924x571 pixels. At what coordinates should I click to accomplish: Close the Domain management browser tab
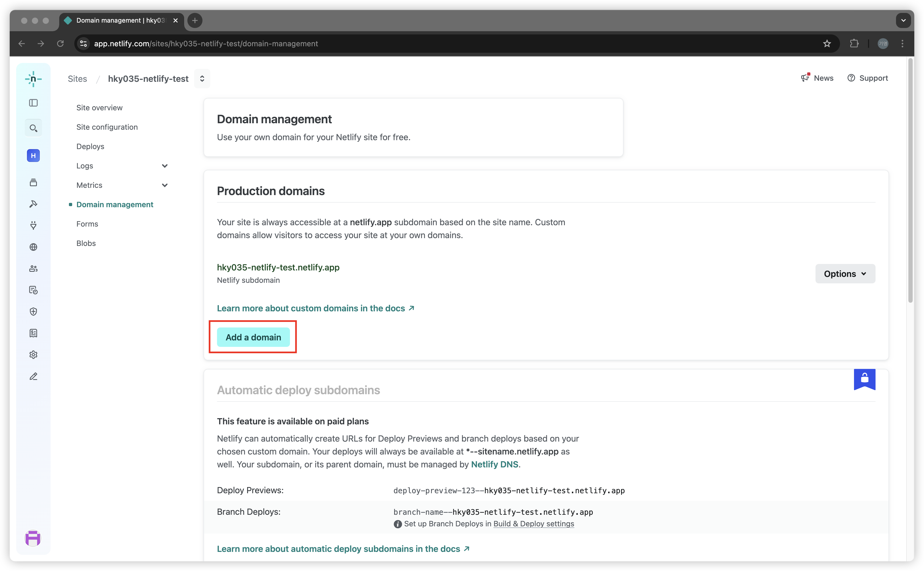pos(175,20)
